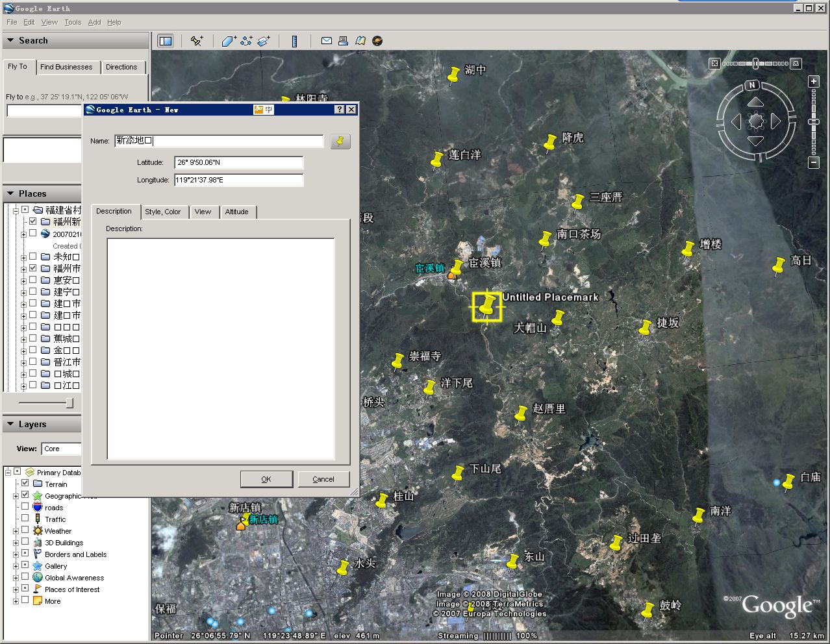Viewport: 830px width, 644px height.
Task: Click OK in the New placemark dialog
Action: pyautogui.click(x=266, y=479)
